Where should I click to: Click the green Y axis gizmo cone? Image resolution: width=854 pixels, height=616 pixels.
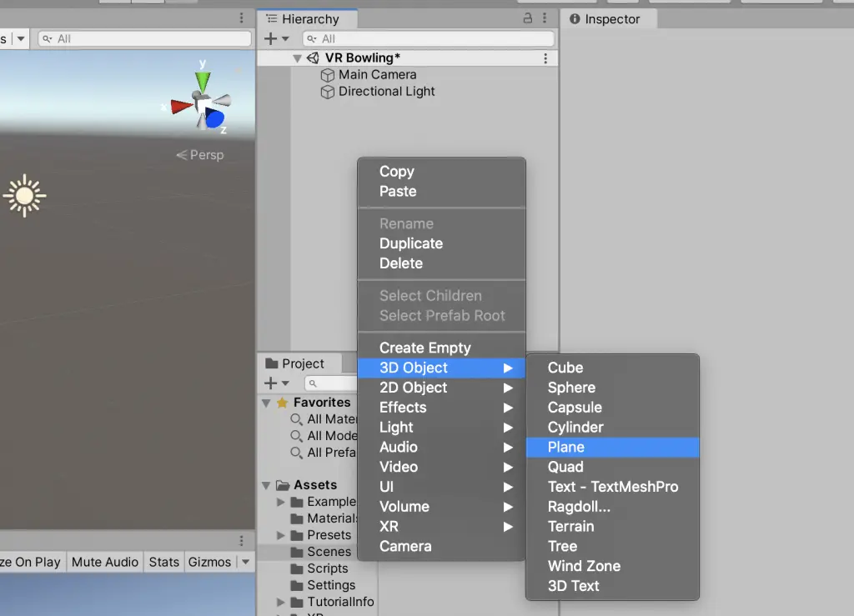pos(203,81)
